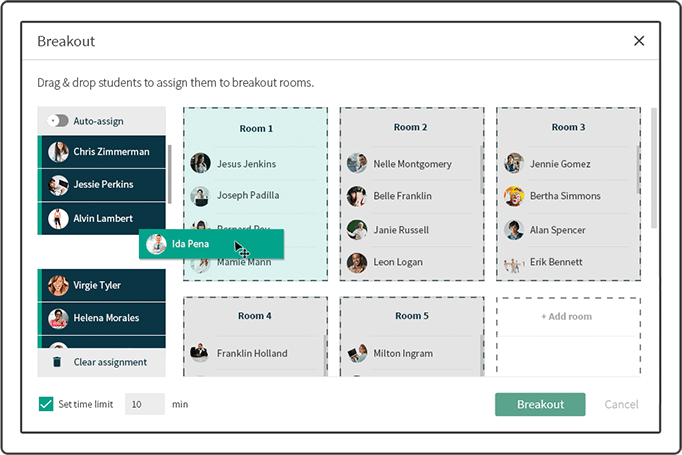Viewport: 682px width, 455px height.
Task: Click Janie Russell's avatar in Room 2
Action: click(357, 230)
